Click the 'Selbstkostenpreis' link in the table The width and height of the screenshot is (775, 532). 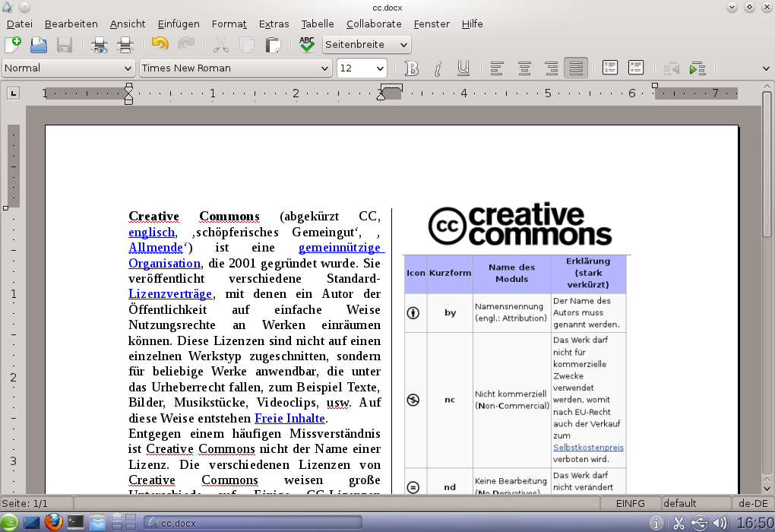(x=588, y=448)
